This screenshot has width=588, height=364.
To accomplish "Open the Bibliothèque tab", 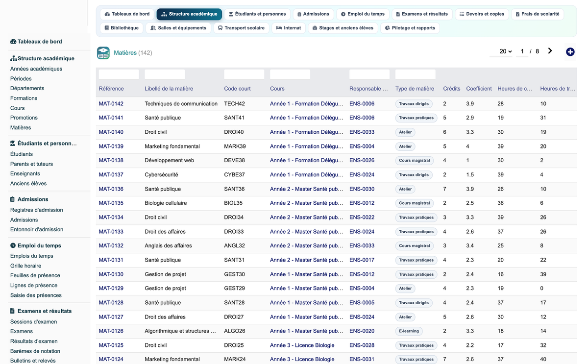I will 122,28.
